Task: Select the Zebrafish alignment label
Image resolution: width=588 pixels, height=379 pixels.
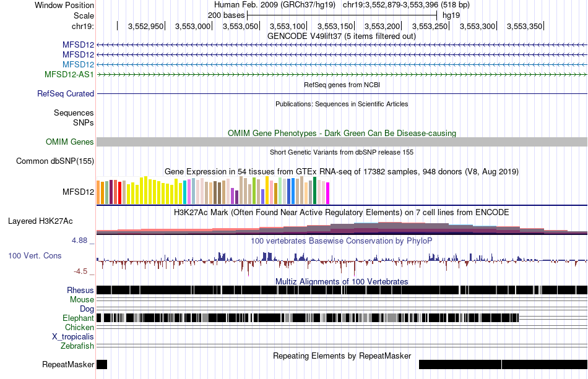Action: point(77,346)
